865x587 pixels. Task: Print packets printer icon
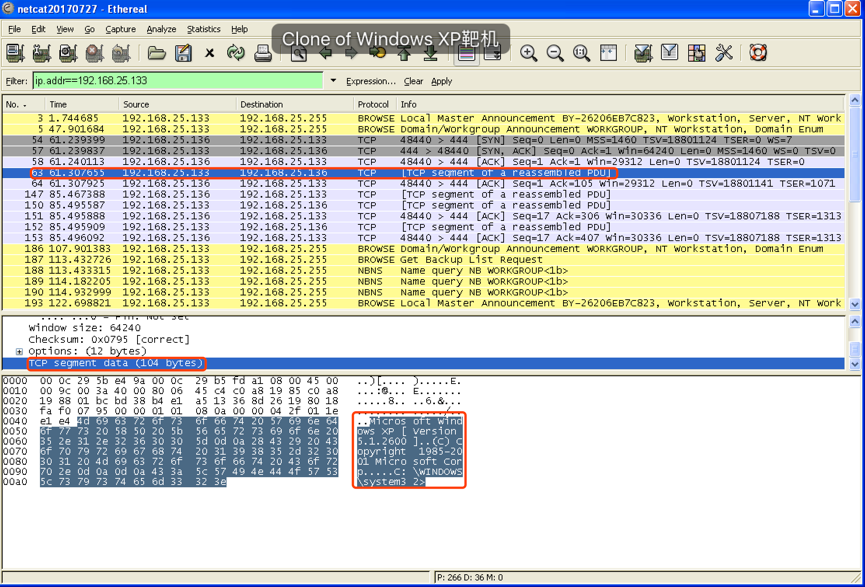pyautogui.click(x=263, y=53)
